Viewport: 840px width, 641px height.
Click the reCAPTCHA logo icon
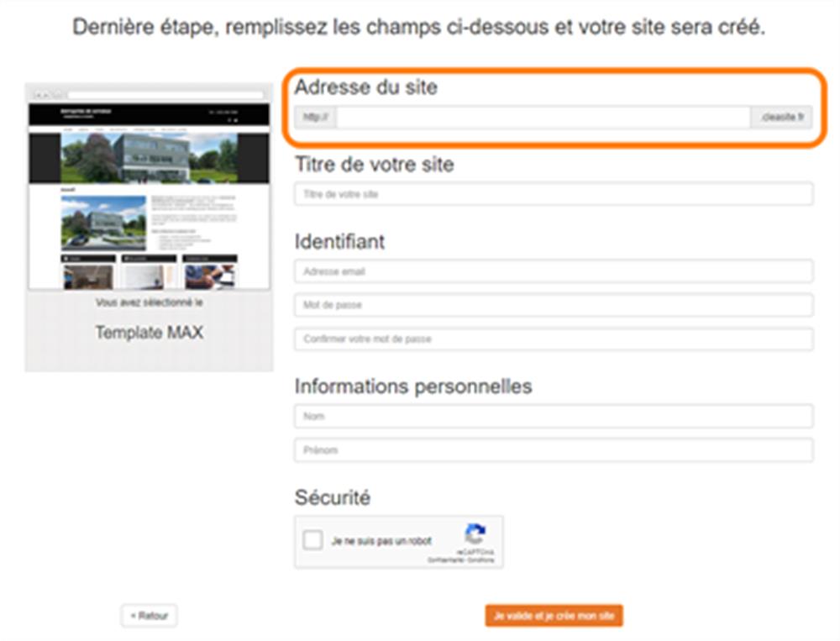pos(475,533)
